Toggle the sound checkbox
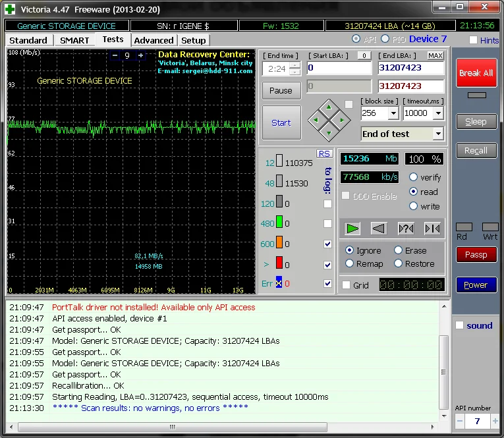Viewport: 504px width, 438px height. click(460, 325)
